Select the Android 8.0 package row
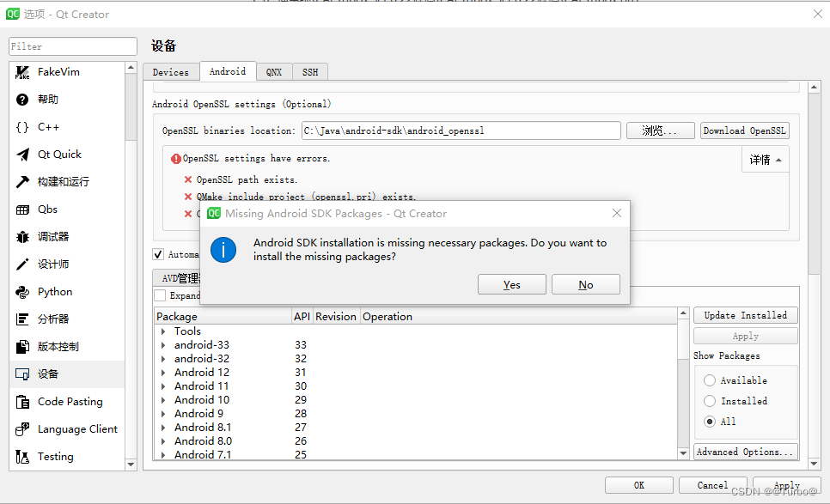 click(416, 441)
